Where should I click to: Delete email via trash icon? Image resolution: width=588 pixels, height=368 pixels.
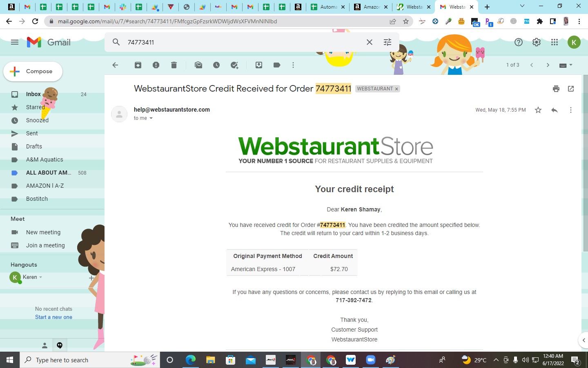(174, 65)
